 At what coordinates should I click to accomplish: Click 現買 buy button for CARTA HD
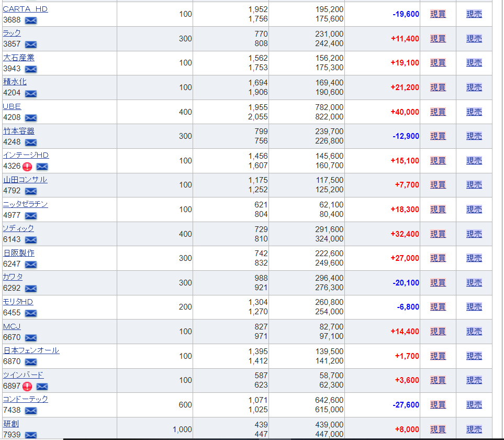point(438,14)
